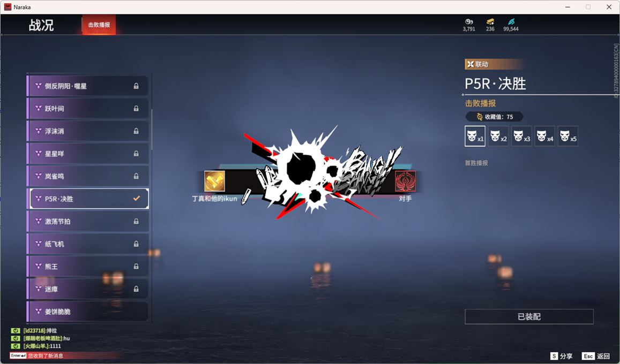Click the checkmark on P5R·决胜 entry

coord(137,199)
